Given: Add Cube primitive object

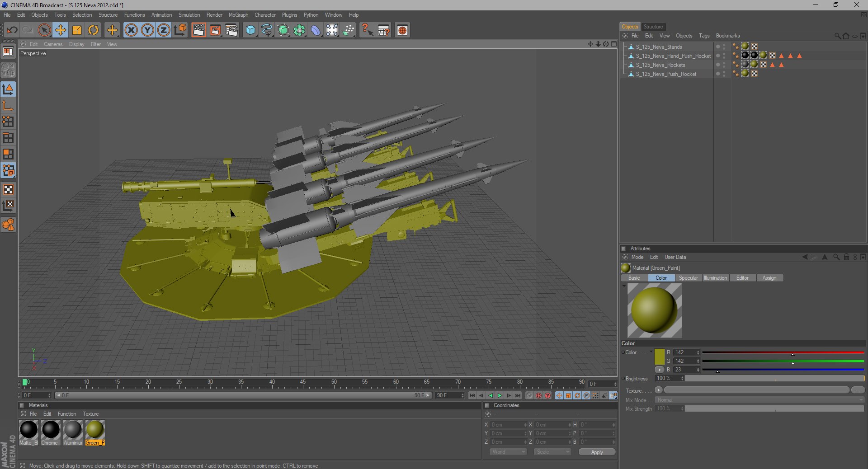Looking at the screenshot, I should pyautogui.click(x=250, y=30).
